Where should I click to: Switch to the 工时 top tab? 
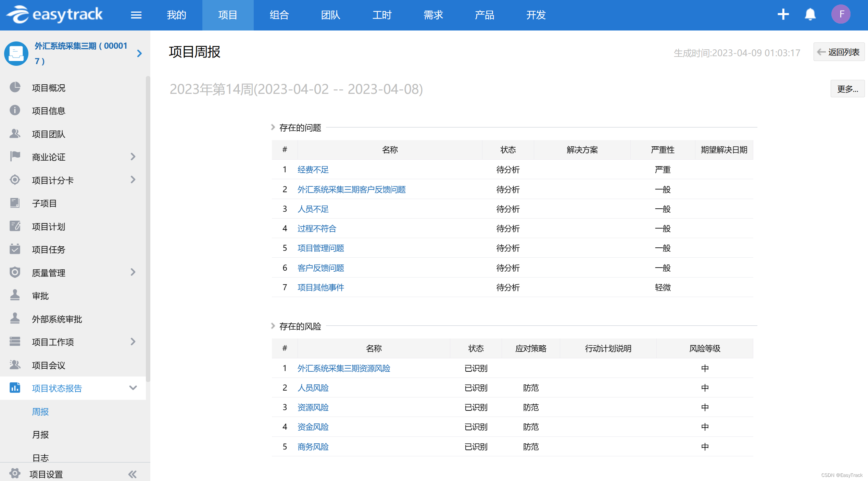click(x=382, y=15)
